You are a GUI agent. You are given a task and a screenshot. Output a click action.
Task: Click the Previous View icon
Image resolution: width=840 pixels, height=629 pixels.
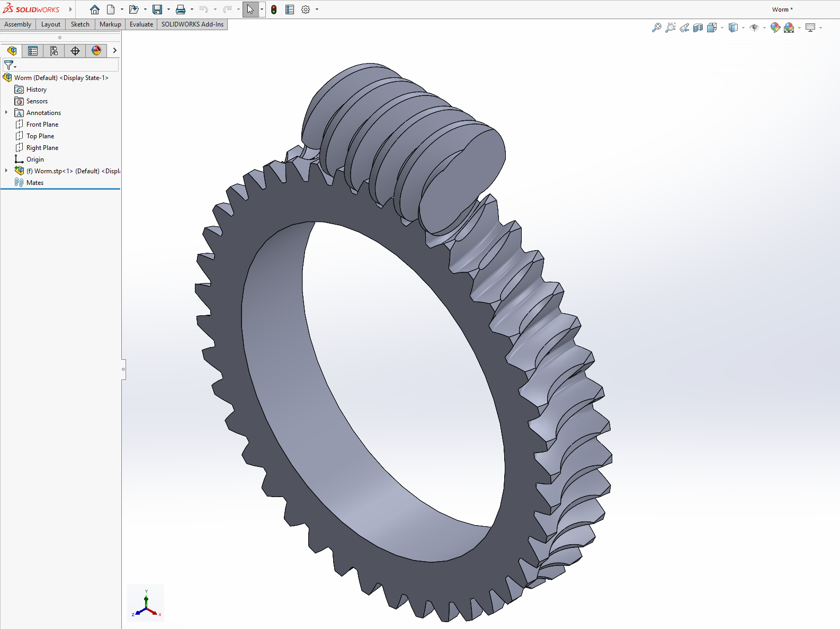[684, 28]
